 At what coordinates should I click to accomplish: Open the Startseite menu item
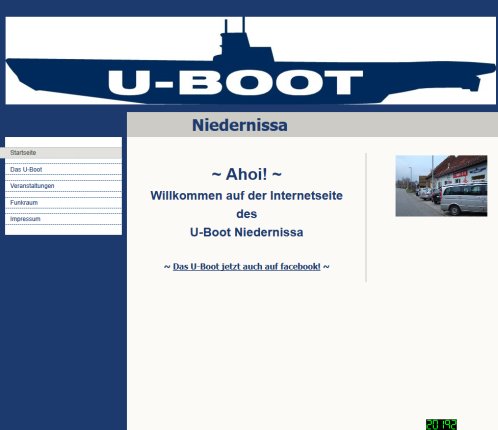pyautogui.click(x=61, y=153)
